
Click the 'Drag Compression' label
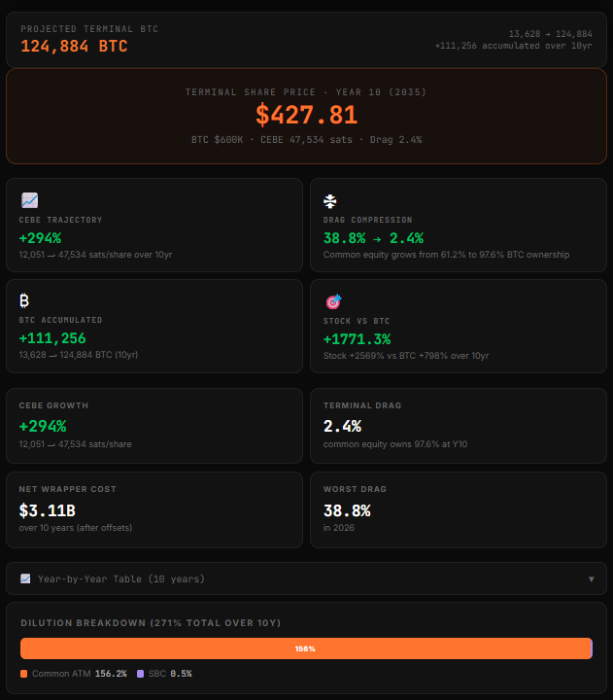367,220
